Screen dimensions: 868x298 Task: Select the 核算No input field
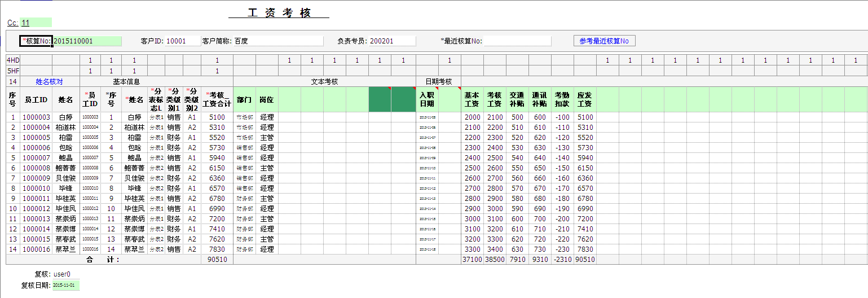tap(87, 41)
